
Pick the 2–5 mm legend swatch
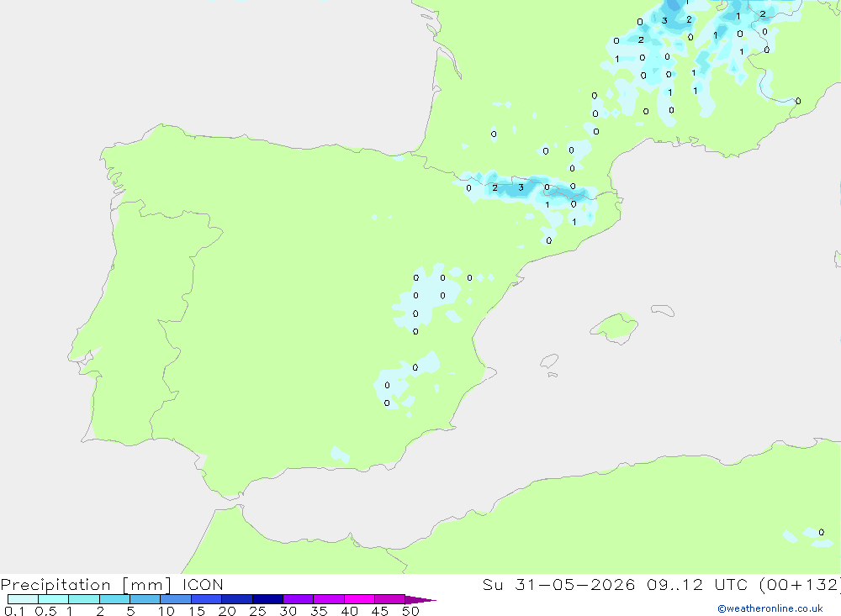tap(114, 599)
